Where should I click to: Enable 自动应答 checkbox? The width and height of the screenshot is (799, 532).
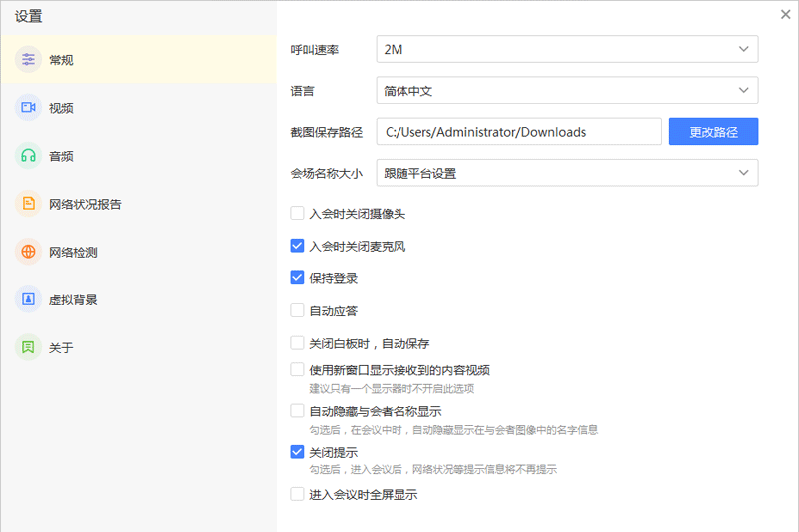297,310
